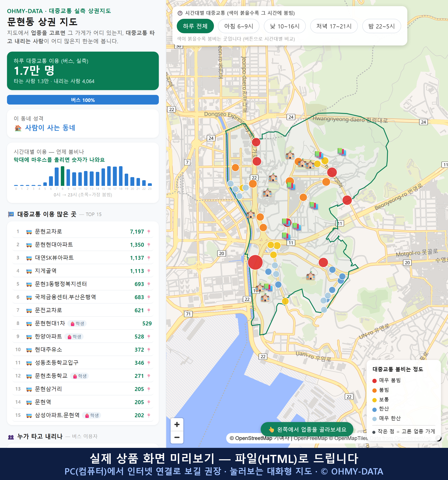The image size is (448, 480).
Task: Click pin icon for 문전교차로 row
Action: click(x=149, y=311)
